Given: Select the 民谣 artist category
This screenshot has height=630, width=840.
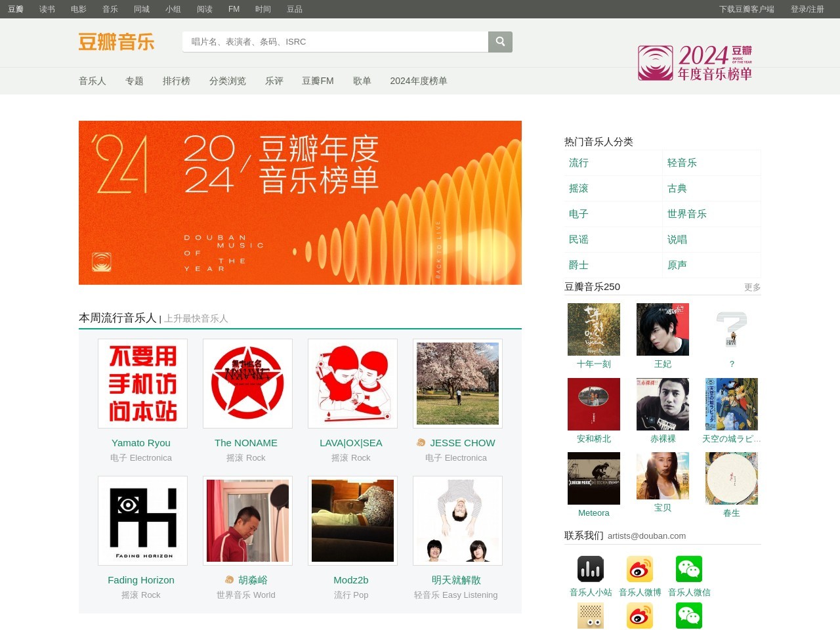Looking at the screenshot, I should [579, 240].
